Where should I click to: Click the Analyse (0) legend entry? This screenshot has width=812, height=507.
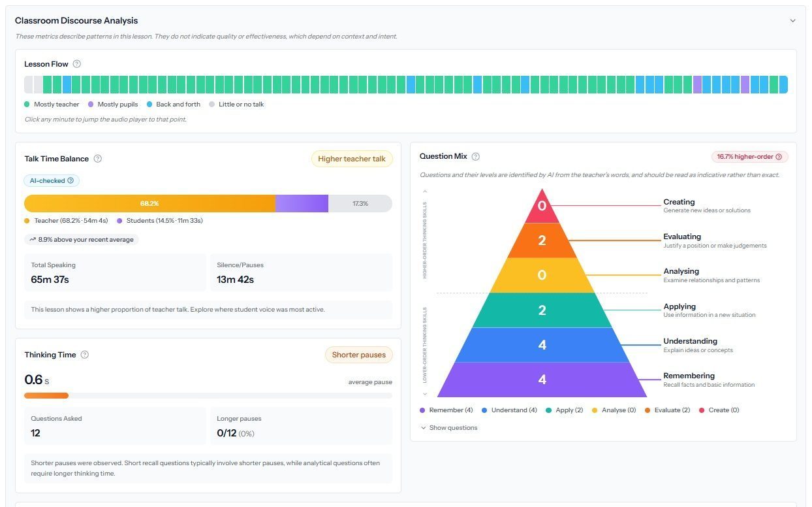coord(614,410)
